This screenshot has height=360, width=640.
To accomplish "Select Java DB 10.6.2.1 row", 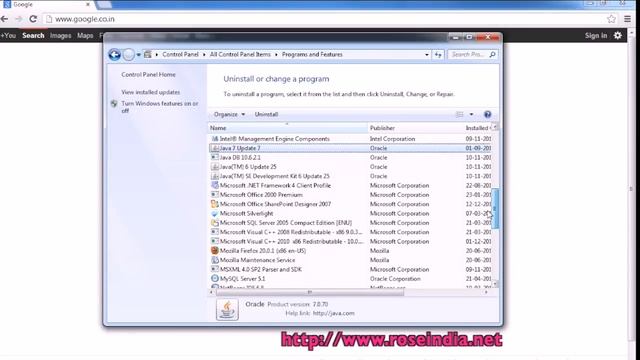I will 351,158.
